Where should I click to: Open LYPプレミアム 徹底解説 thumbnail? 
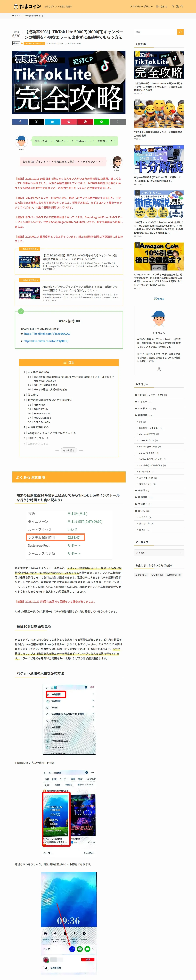point(159,204)
